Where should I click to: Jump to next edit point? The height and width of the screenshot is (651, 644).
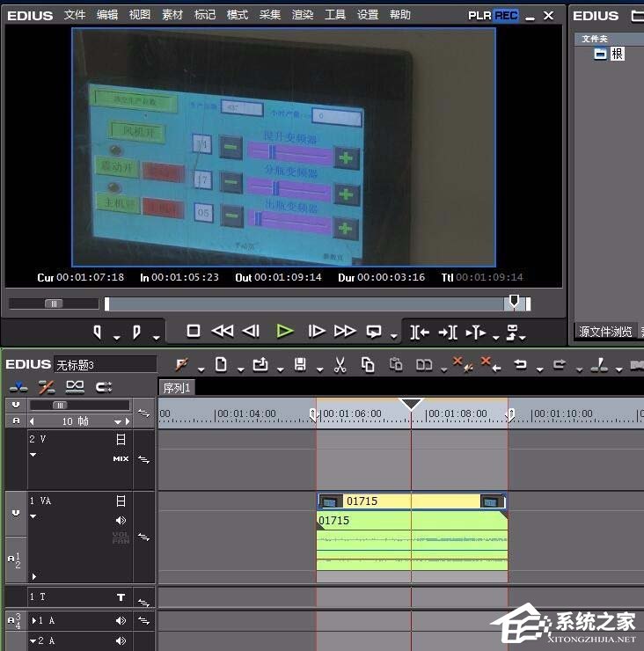tap(448, 333)
